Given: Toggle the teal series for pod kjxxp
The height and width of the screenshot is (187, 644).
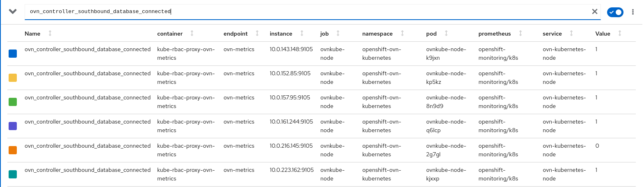Looking at the screenshot, I should pyautogui.click(x=13, y=174).
